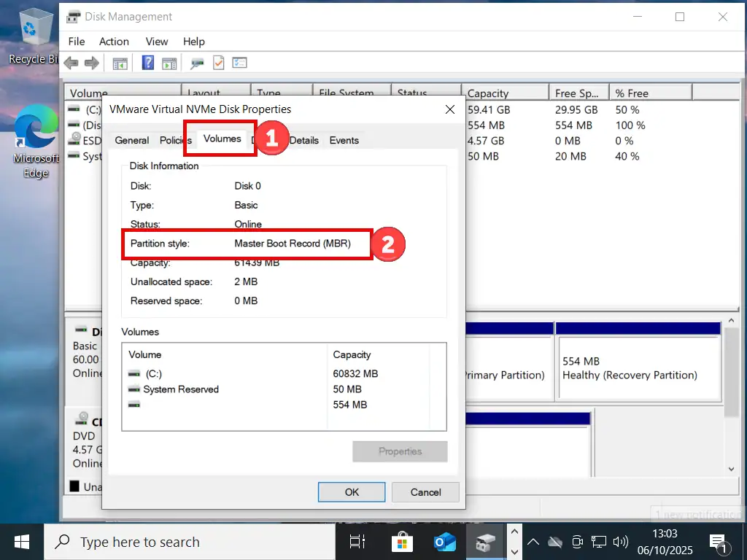The image size is (747, 560).
Task: Open Help using the blue question mark icon
Action: 148,63
